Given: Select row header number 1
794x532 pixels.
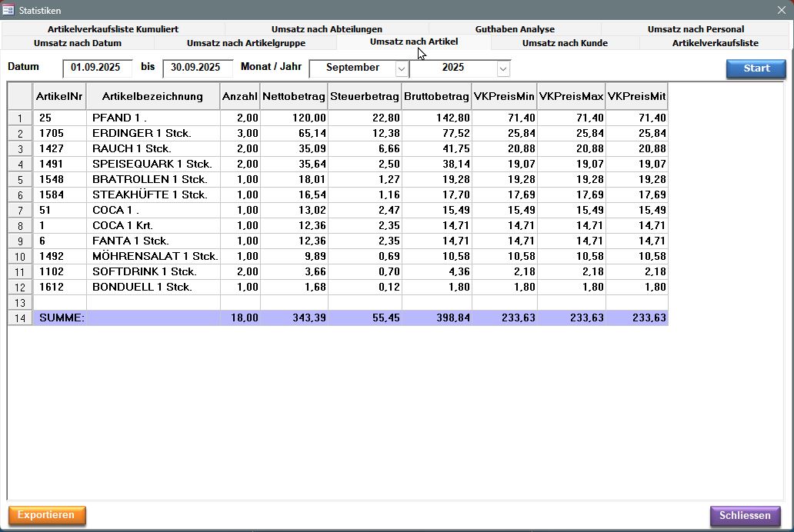Looking at the screenshot, I should click(x=20, y=118).
